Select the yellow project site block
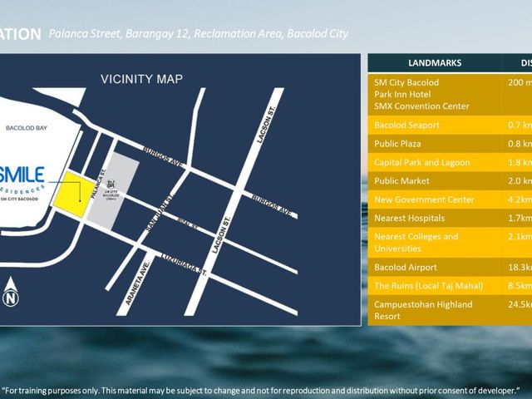 (x=74, y=194)
